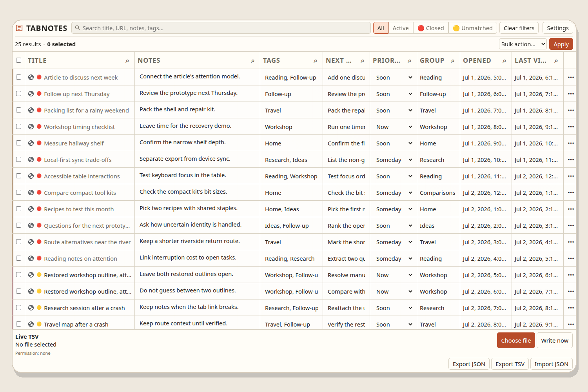Apply the bulk action

click(x=561, y=44)
